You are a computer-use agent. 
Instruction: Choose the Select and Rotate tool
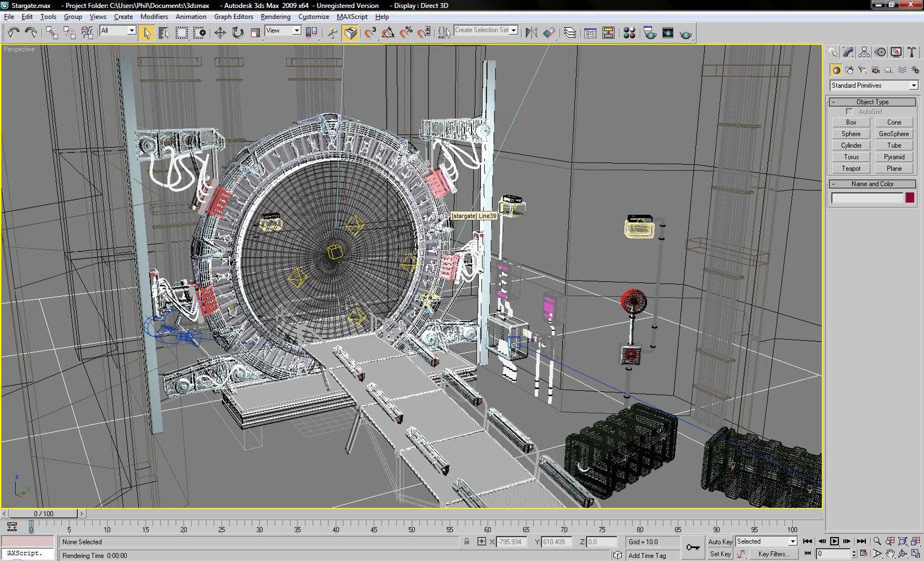click(x=237, y=33)
